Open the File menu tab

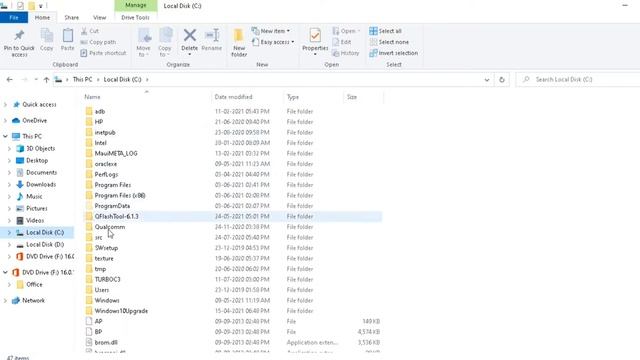(14, 18)
